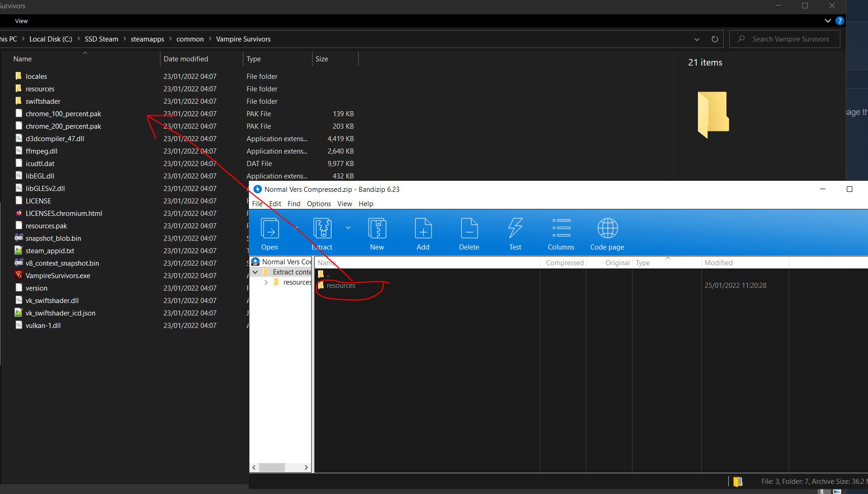Navigate to SSD Steam in the breadcrumb
This screenshot has height=494, width=868.
[x=101, y=39]
